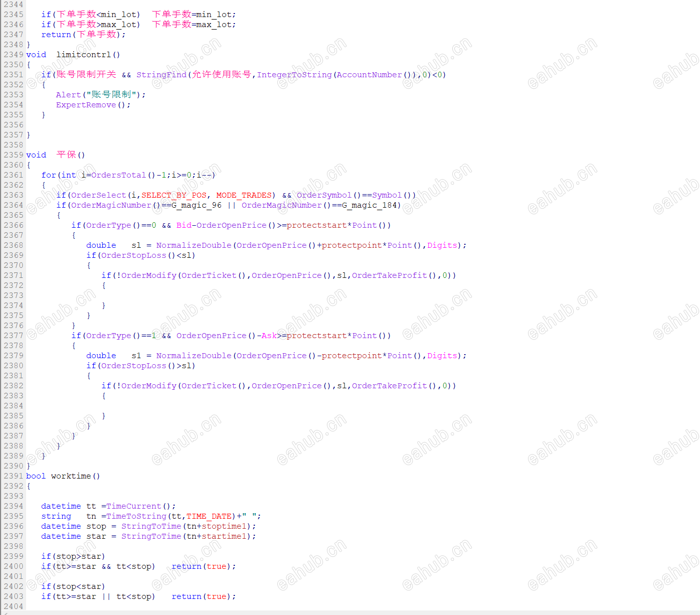The height and width of the screenshot is (615, 700).
Task: Click OrderModify on line 2382
Action: point(149,386)
